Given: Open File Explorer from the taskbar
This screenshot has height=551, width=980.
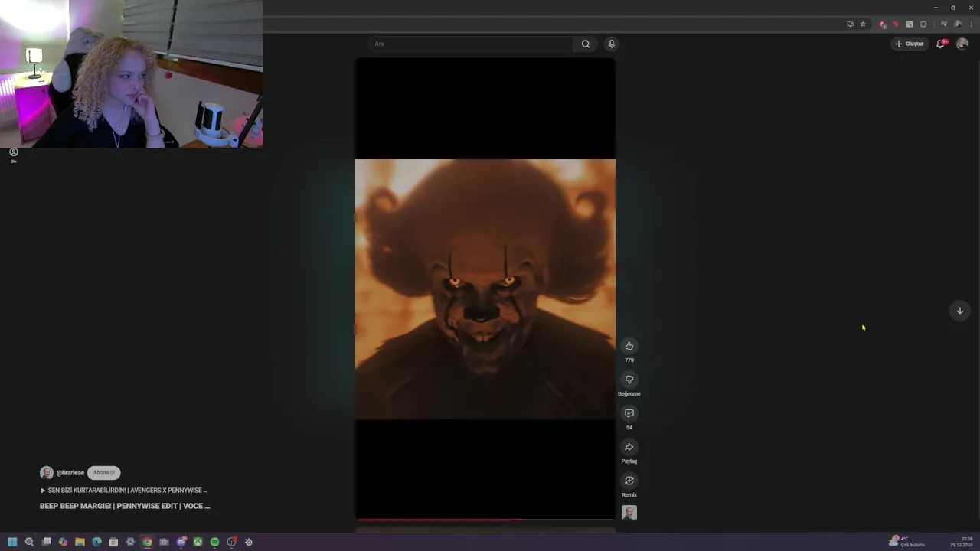Looking at the screenshot, I should click(80, 542).
